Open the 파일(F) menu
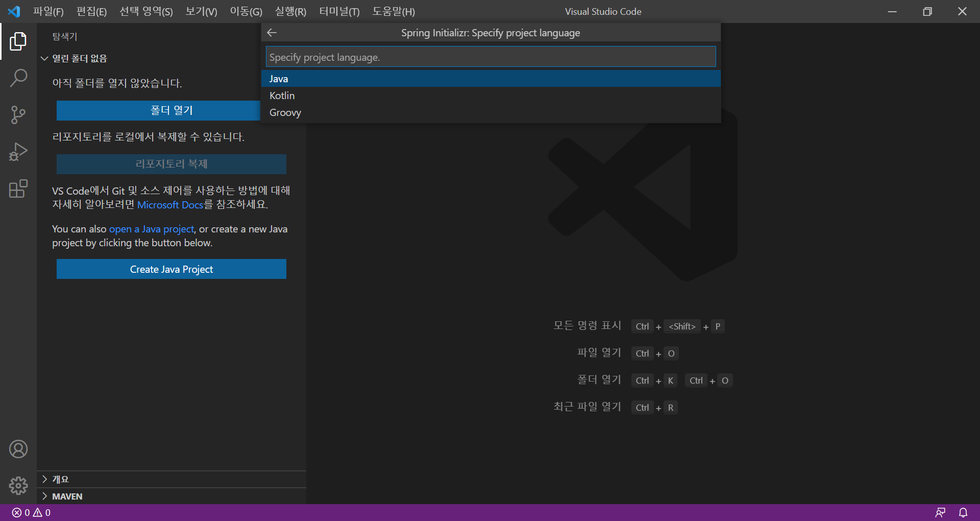This screenshot has width=980, height=521. [x=48, y=11]
